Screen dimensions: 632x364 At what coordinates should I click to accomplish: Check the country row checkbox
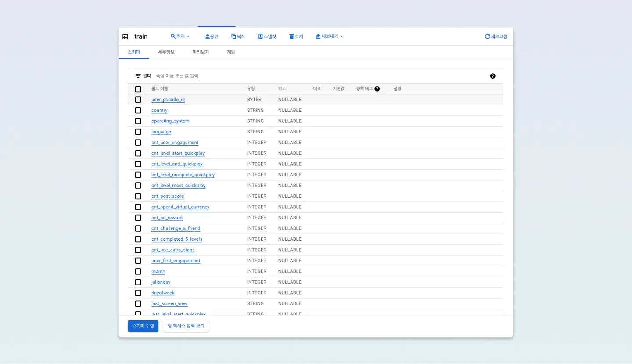pyautogui.click(x=138, y=111)
